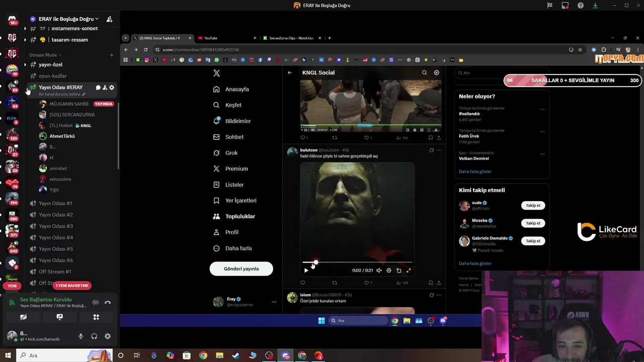Viewport: 644px width, 362px height.
Task: Click the X logo in browser sidebar
Action: click(216, 73)
